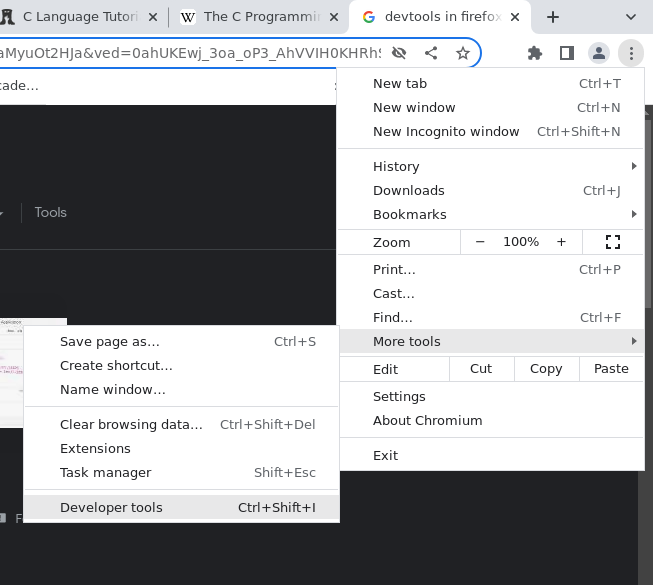Image resolution: width=653 pixels, height=585 pixels.
Task: Close the devtools in firefox tab
Action: pos(515,17)
